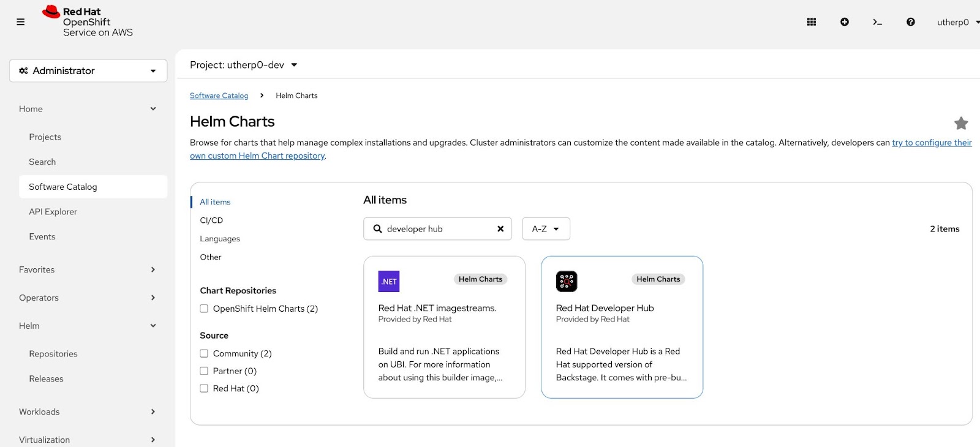The image size is (980, 447).
Task: Open the Administrator perspective dropdown
Action: click(x=88, y=71)
